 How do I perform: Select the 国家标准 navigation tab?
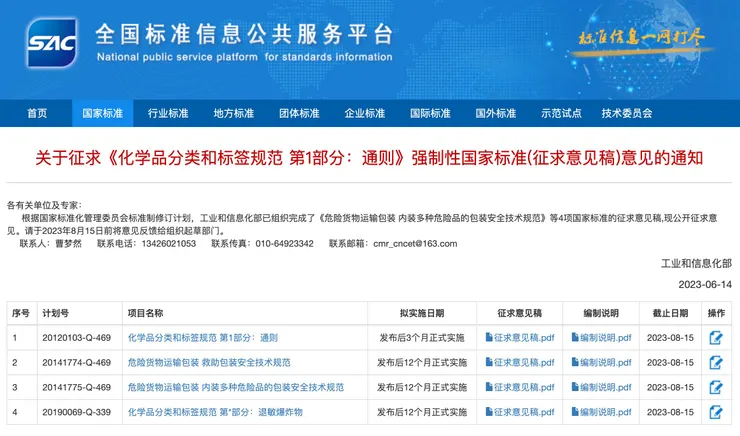pos(102,113)
